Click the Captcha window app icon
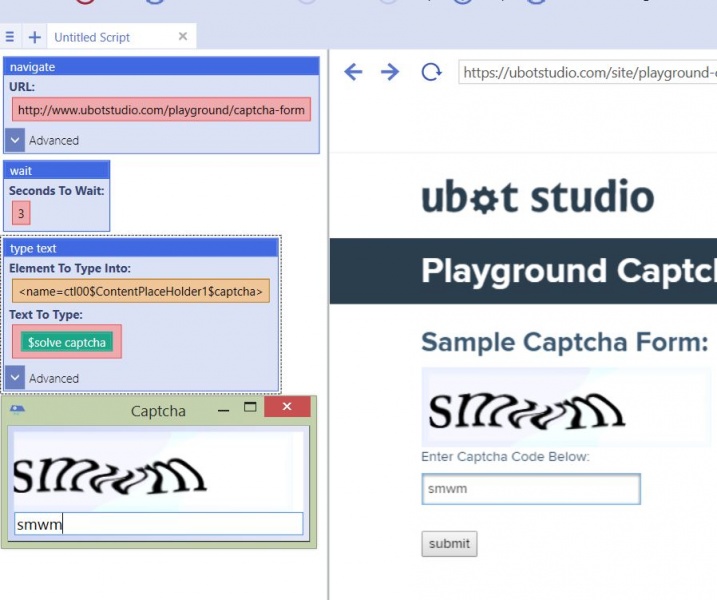Screen dimensions: 717x600 pyautogui.click(x=17, y=409)
